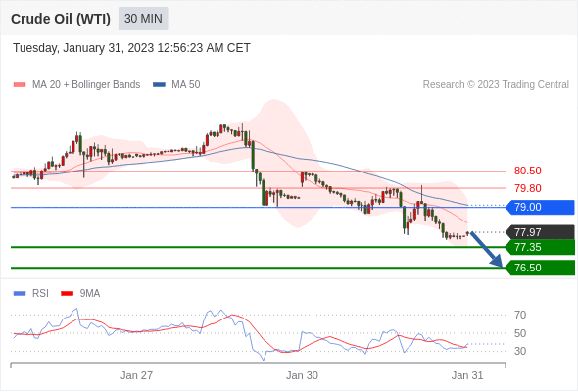Screen dimensions: 578x392
Task: Select the 'MA 20 + Bollinger Bands' legend label
Action: tap(86, 85)
